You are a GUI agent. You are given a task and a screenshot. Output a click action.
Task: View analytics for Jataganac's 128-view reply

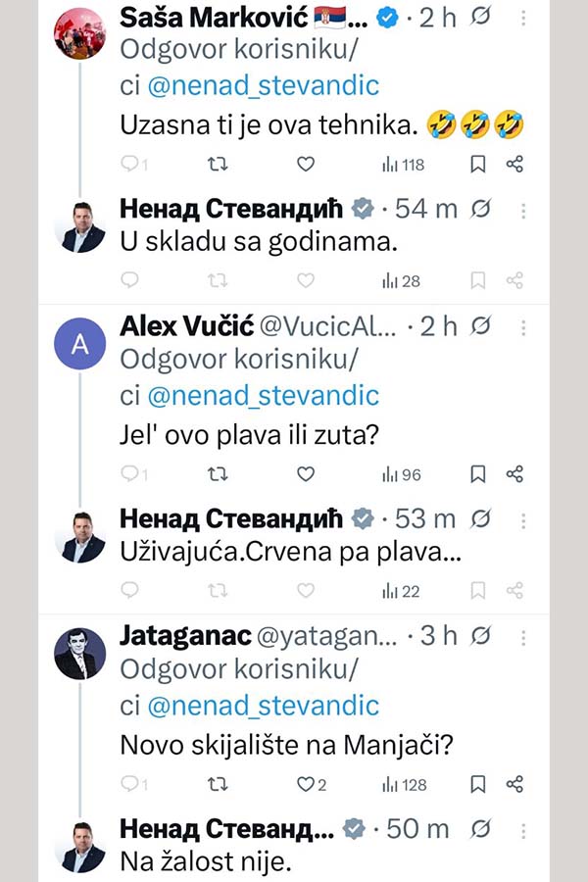point(402,784)
